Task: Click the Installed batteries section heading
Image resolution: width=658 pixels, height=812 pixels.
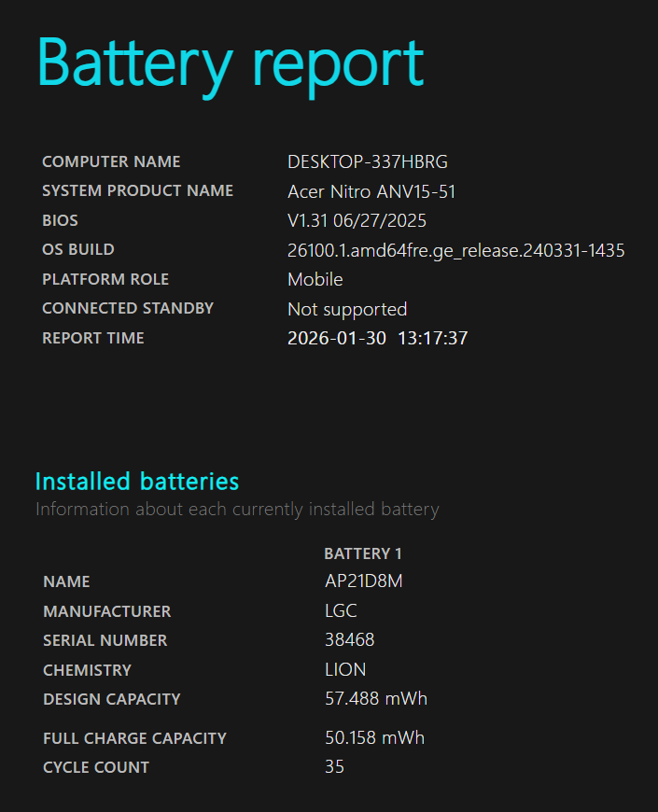Action: [137, 482]
